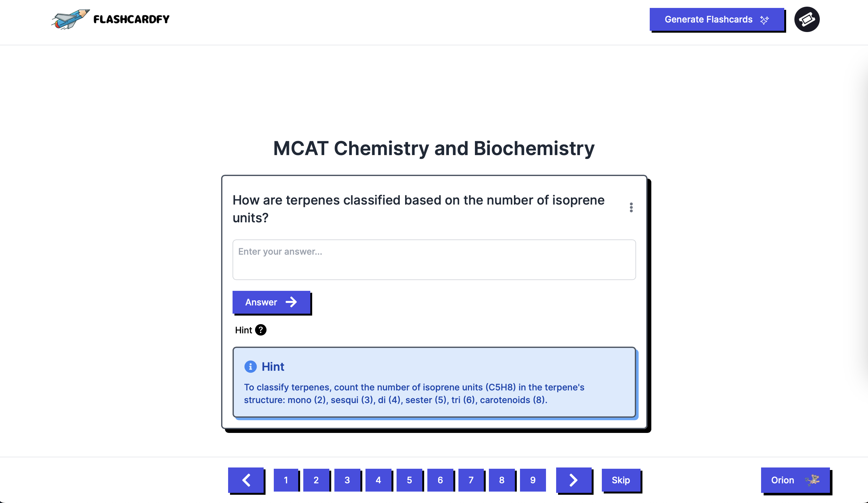Jump to flashcard number 9
Screen dimensions: 868x503
533,480
